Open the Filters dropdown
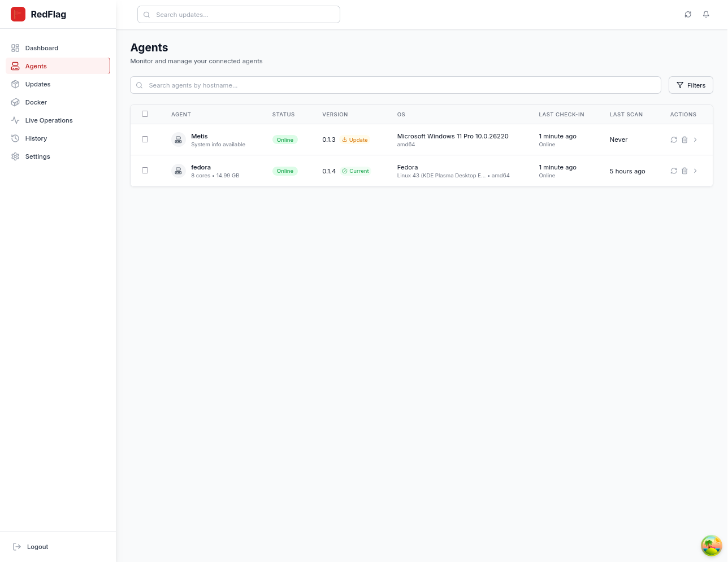The image size is (728, 562). tap(691, 85)
